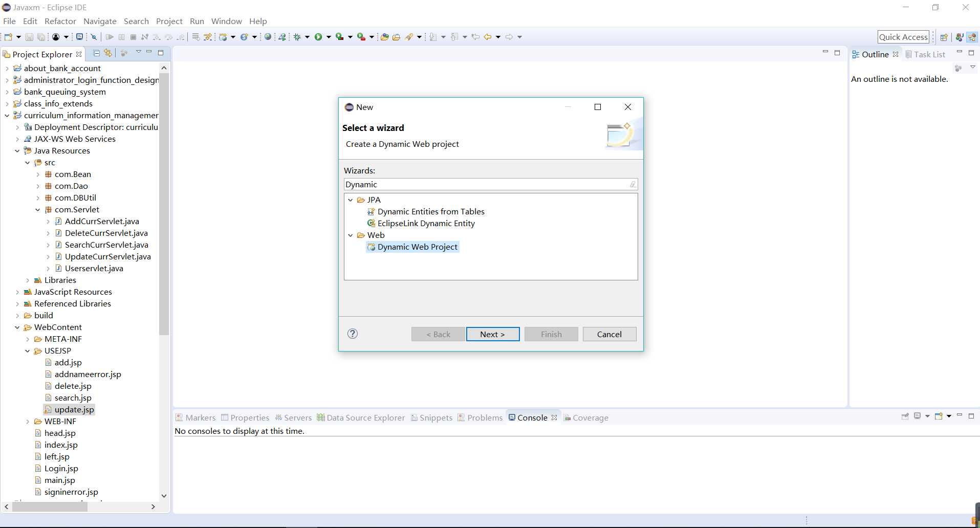Click the Skip All Breakpoints icon

click(x=94, y=37)
